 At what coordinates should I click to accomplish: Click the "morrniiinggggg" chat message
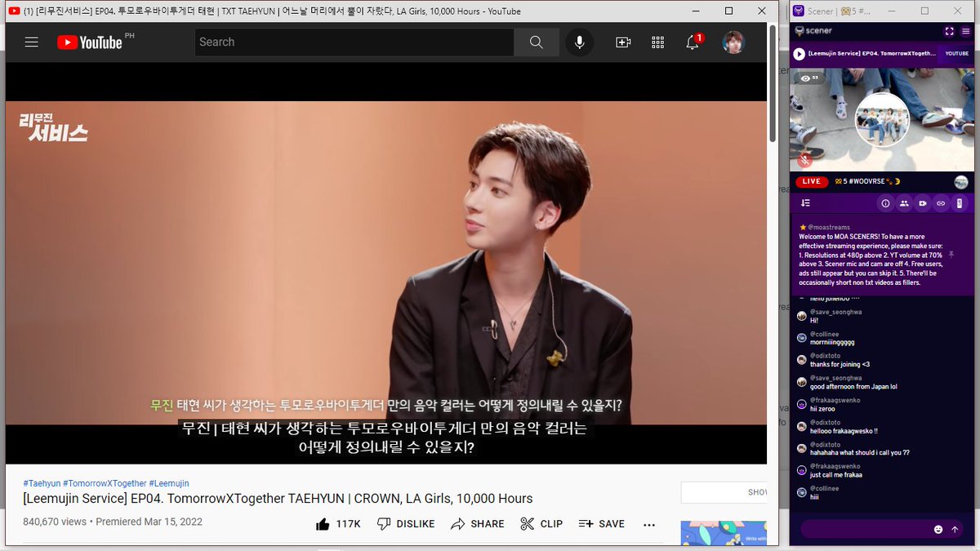(832, 343)
